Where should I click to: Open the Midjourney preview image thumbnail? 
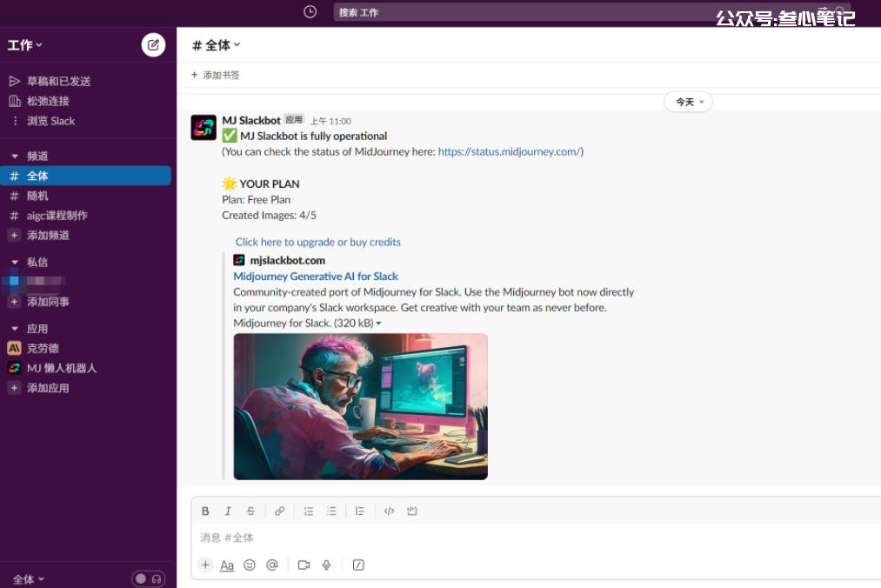coord(361,406)
